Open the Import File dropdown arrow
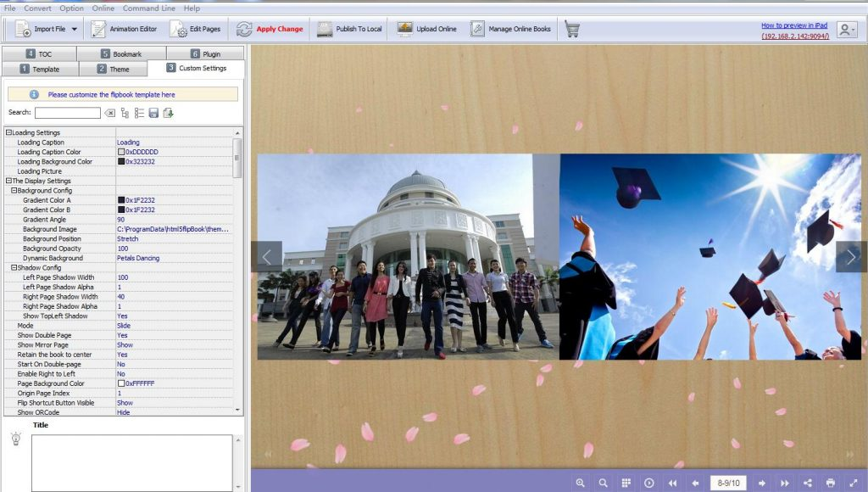The image size is (868, 492). click(x=75, y=29)
